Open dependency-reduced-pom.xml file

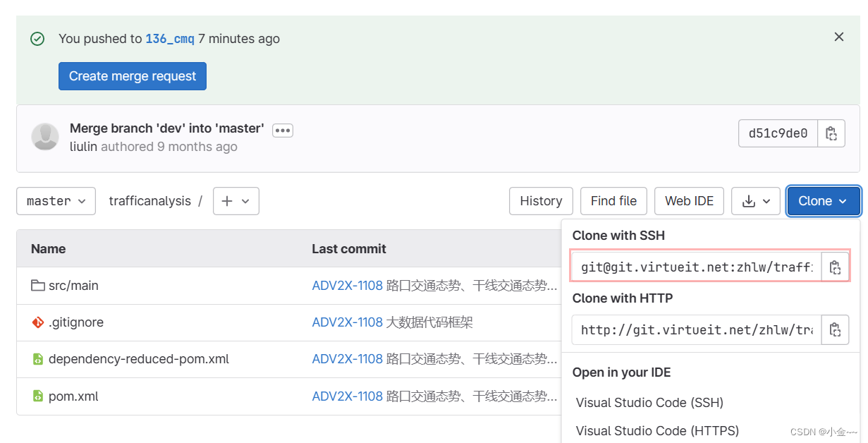click(x=139, y=359)
